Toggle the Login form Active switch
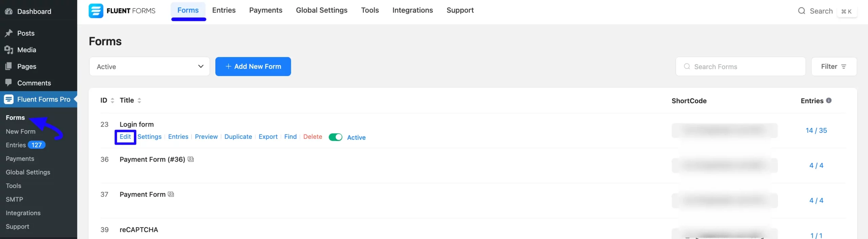Screen dimensions: 868x239 coord(335,137)
